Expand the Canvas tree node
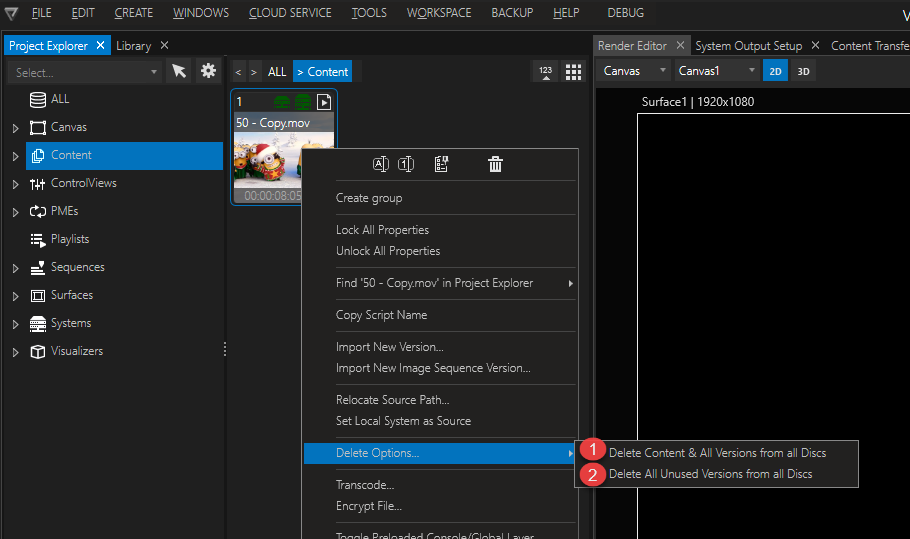 point(16,128)
